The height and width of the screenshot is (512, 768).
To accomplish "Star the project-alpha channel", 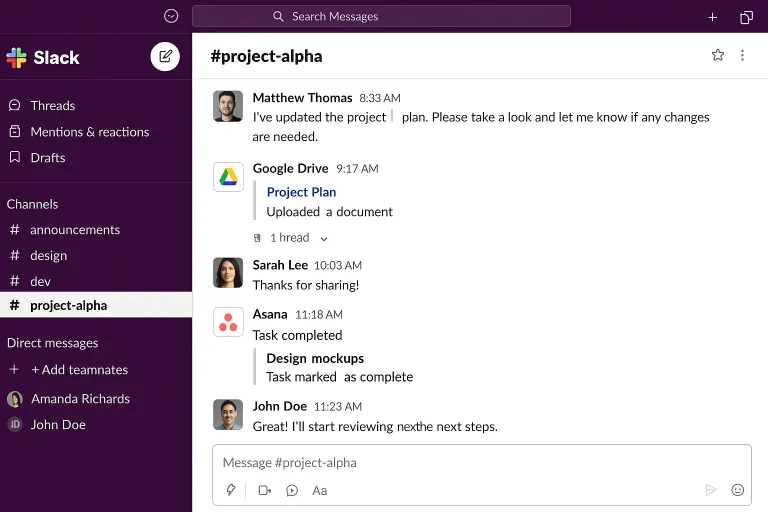I will coord(718,55).
